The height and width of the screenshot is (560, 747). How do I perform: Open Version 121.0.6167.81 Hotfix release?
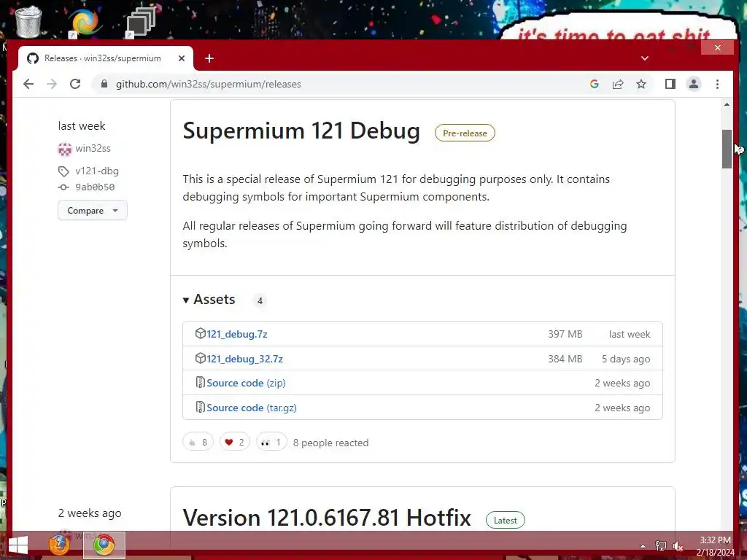(x=327, y=518)
